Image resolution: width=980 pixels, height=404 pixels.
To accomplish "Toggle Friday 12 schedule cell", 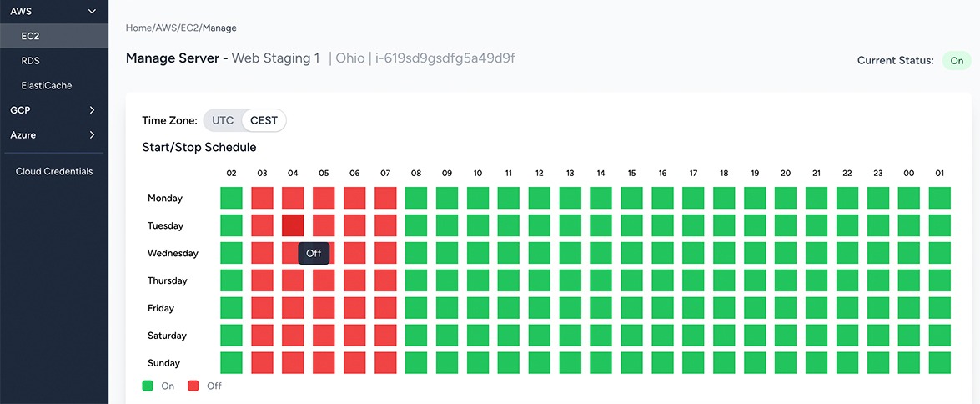I will (539, 308).
